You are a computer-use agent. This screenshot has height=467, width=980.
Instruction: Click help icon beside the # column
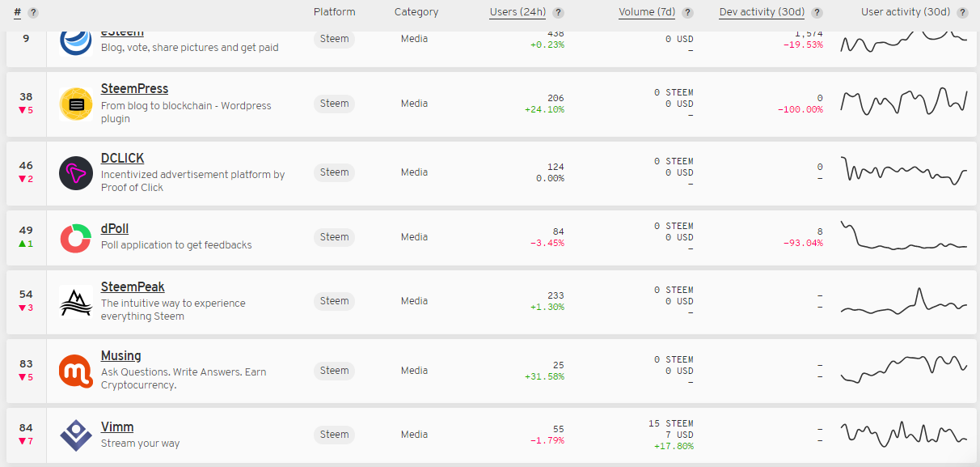[x=33, y=13]
